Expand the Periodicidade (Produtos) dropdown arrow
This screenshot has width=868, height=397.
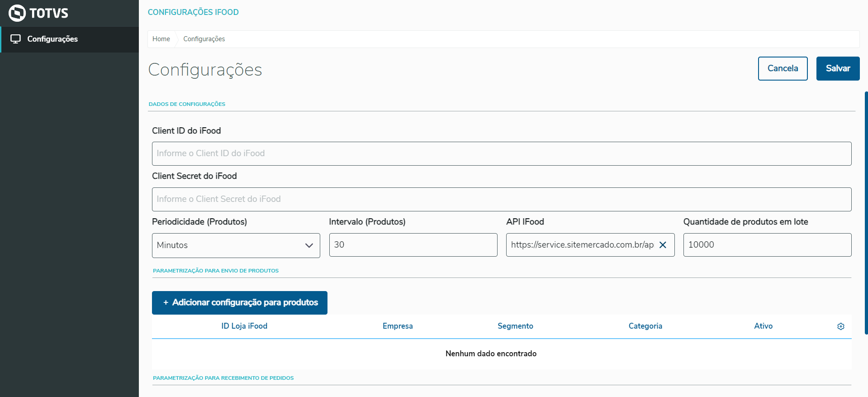click(x=309, y=245)
